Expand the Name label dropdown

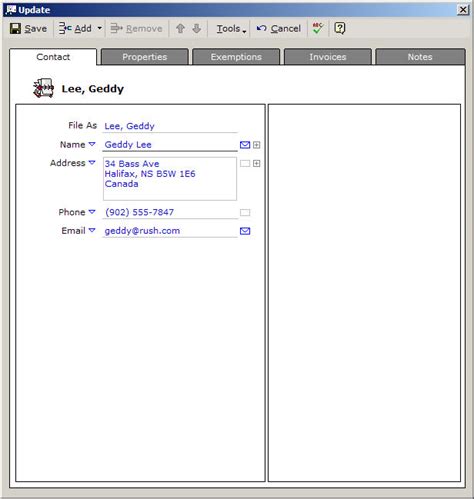[x=92, y=144]
